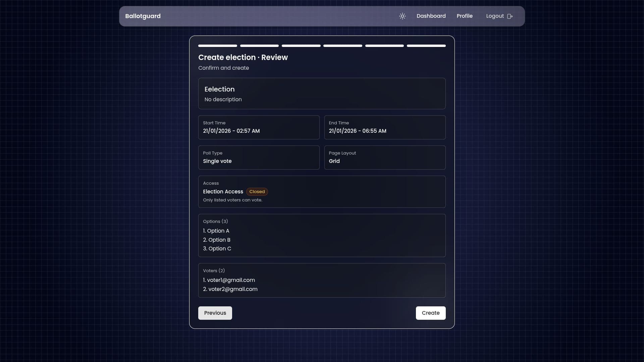Click the Grid page layout card
644x362 pixels.
click(x=385, y=158)
